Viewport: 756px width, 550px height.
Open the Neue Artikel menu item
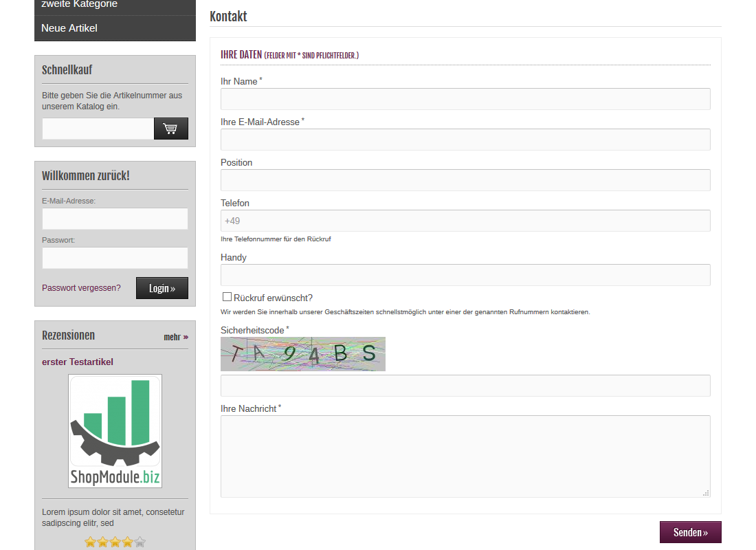coord(69,28)
